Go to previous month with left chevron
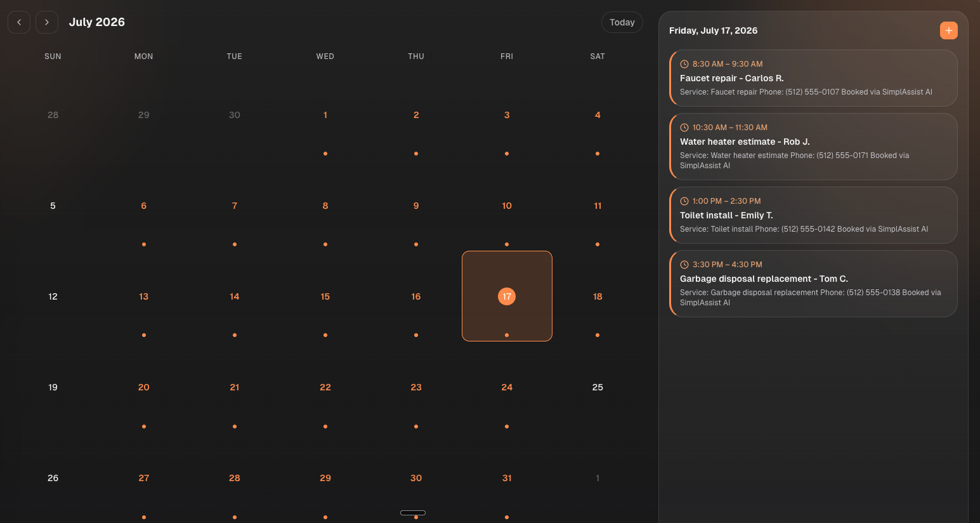 [x=19, y=22]
